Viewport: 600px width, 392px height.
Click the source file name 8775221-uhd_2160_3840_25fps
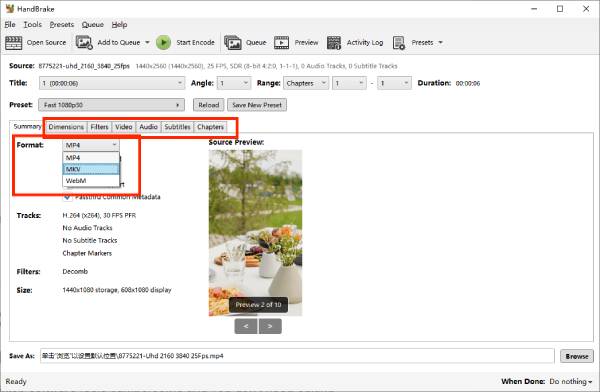click(x=84, y=66)
